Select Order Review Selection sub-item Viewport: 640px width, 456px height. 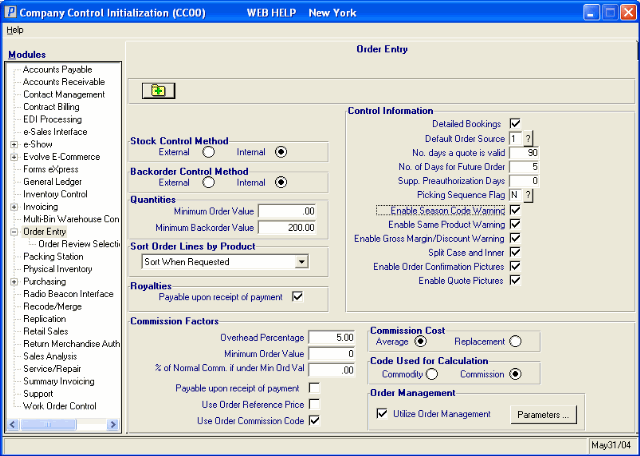point(79,244)
